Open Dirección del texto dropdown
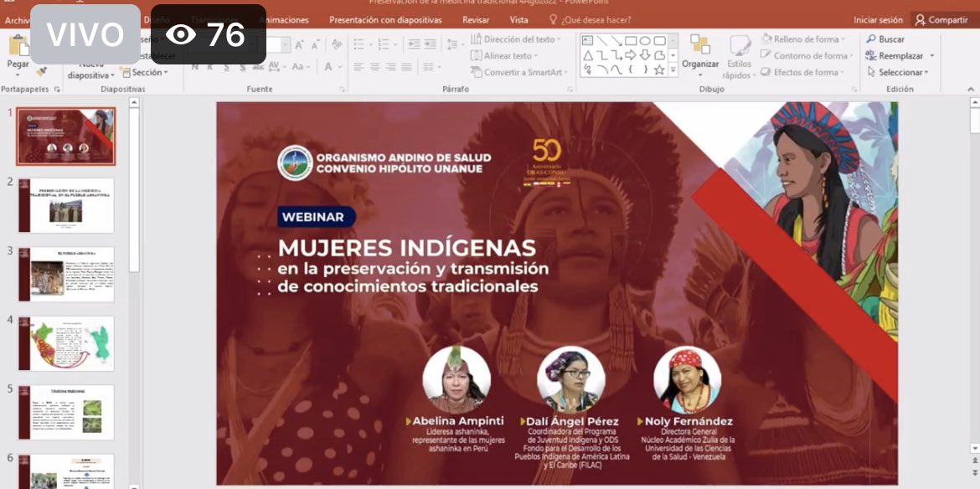Image resolution: width=980 pixels, height=489 pixels. (x=516, y=39)
